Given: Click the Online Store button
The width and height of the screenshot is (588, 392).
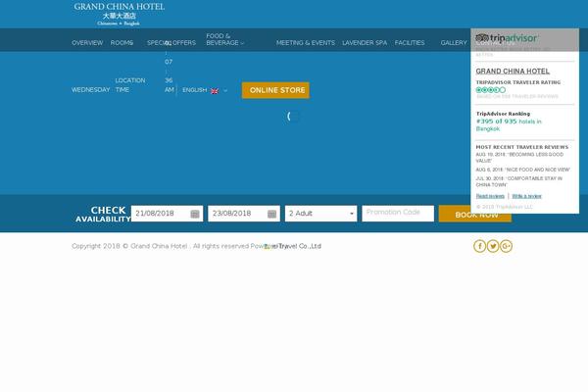Looking at the screenshot, I should click(x=275, y=90).
